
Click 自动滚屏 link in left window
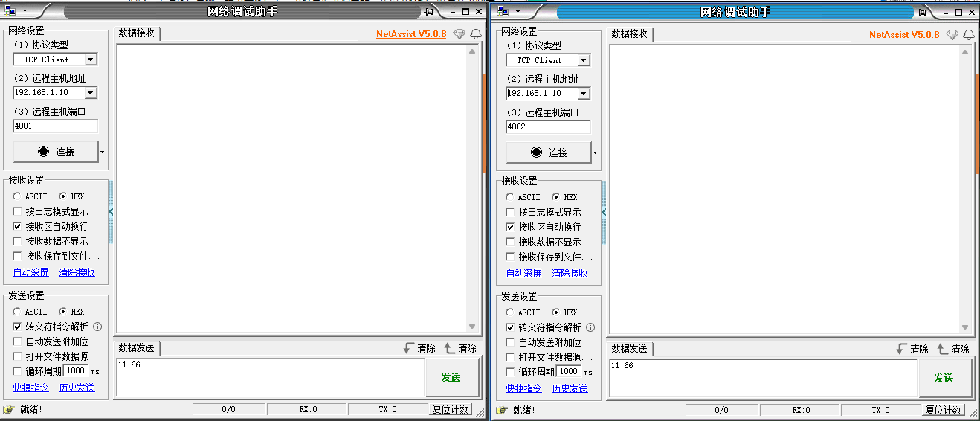31,272
